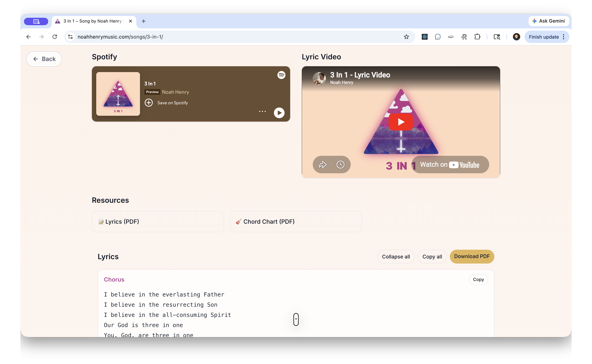Open the Five9 extension

[x=451, y=37]
